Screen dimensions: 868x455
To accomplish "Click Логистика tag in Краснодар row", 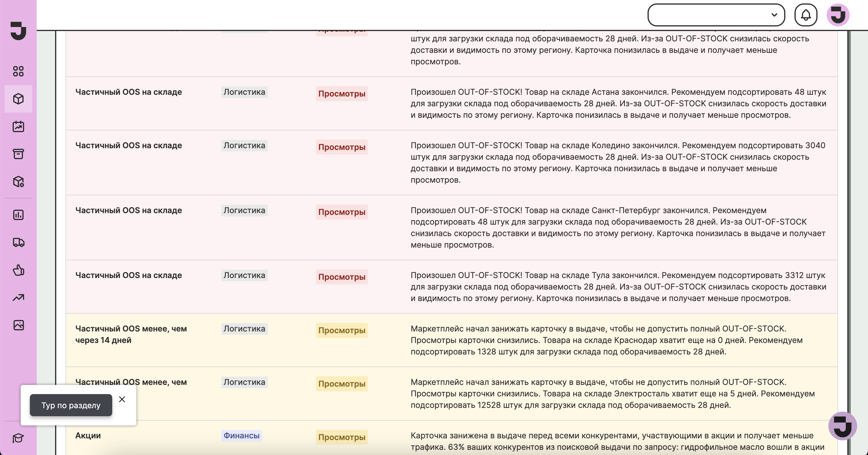I will coord(244,329).
